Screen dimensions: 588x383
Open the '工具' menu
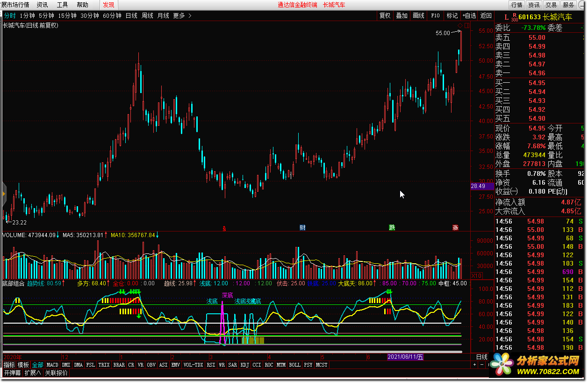coord(62,5)
